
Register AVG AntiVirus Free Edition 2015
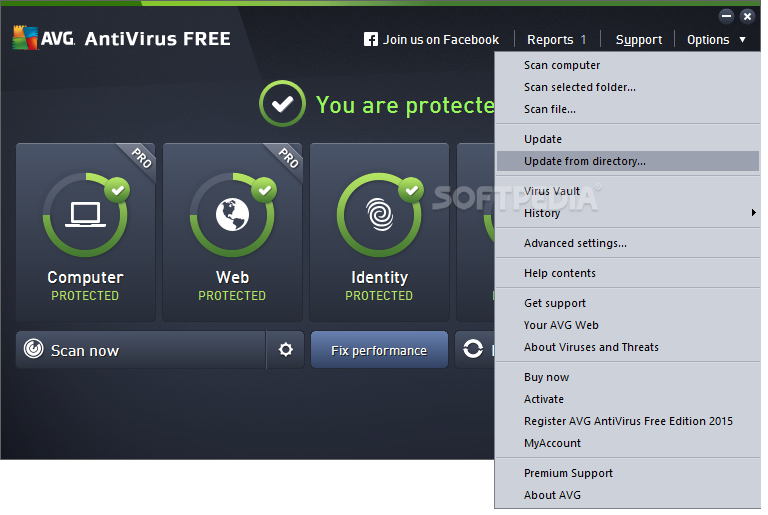(x=627, y=421)
